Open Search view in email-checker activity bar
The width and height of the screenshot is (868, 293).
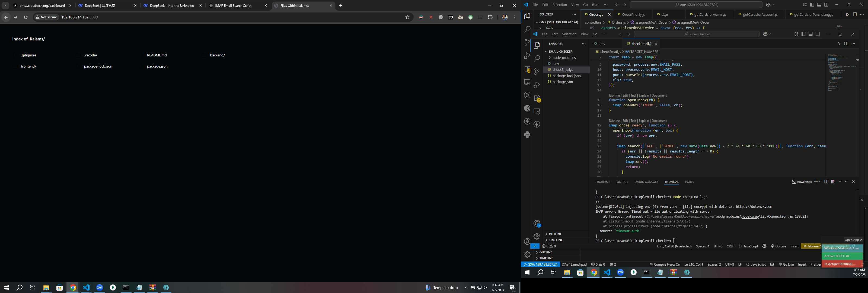click(537, 59)
